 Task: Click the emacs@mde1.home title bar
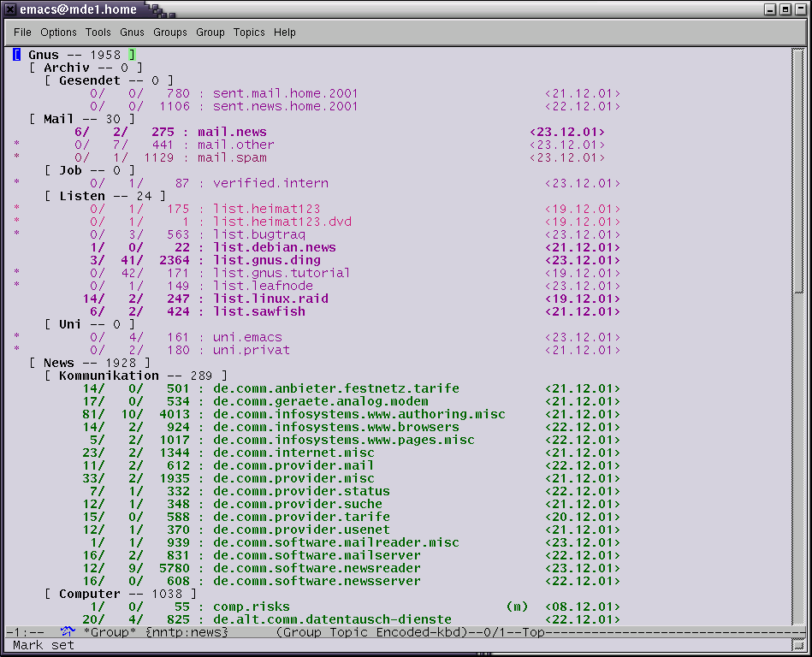pos(78,9)
